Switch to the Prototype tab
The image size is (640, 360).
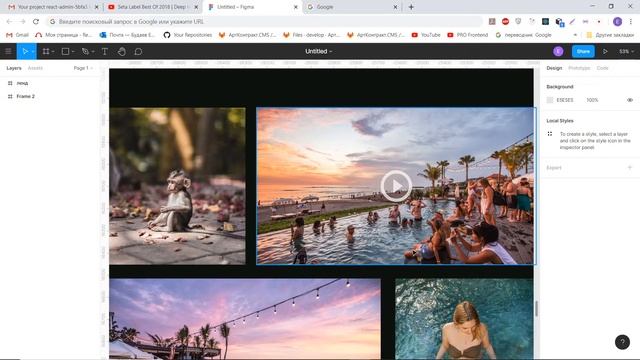(x=579, y=68)
